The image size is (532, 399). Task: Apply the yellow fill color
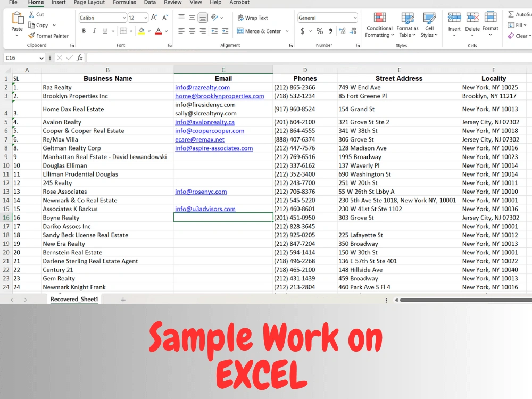click(142, 31)
